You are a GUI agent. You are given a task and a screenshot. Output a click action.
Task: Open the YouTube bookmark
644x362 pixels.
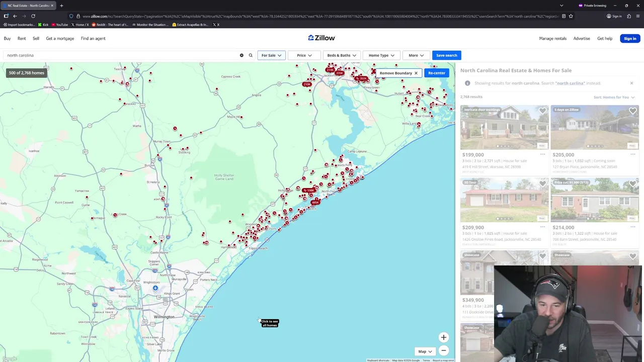59,25
